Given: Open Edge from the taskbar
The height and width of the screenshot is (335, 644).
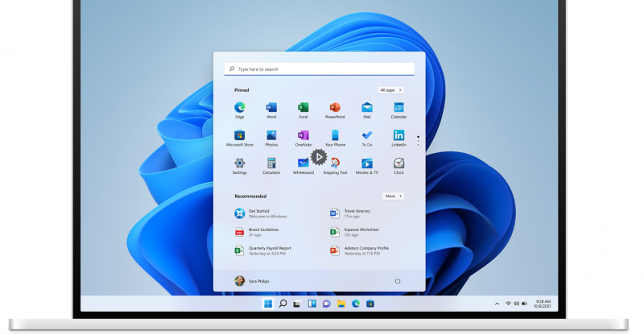Looking at the screenshot, I should pyautogui.click(x=356, y=304).
